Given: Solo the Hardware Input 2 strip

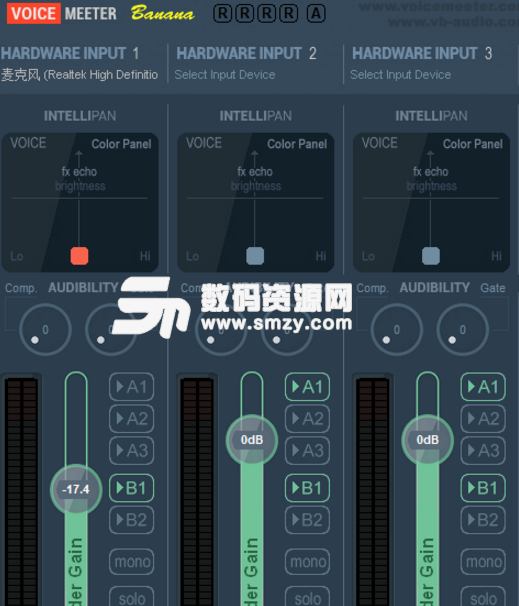Looking at the screenshot, I should (x=307, y=597).
